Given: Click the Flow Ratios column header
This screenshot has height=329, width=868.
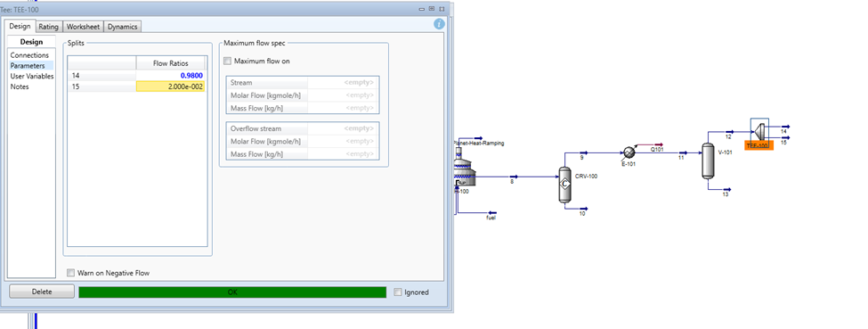Looking at the screenshot, I should click(171, 63).
